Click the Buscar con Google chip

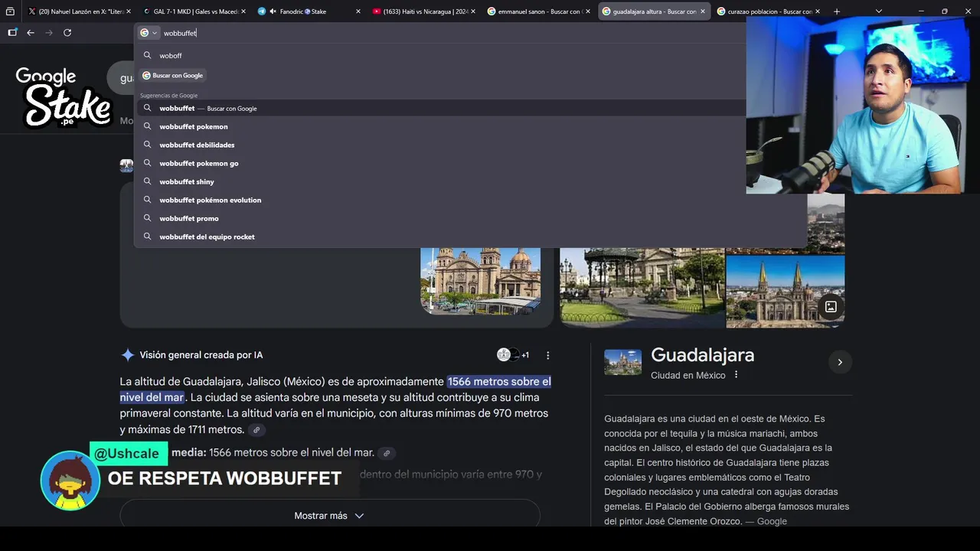[x=172, y=75]
